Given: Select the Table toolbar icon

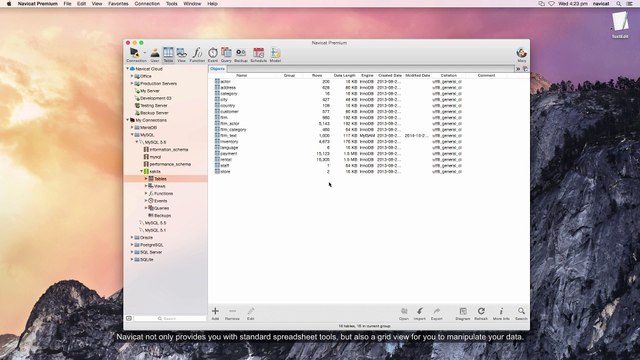Looking at the screenshot, I should (168, 55).
